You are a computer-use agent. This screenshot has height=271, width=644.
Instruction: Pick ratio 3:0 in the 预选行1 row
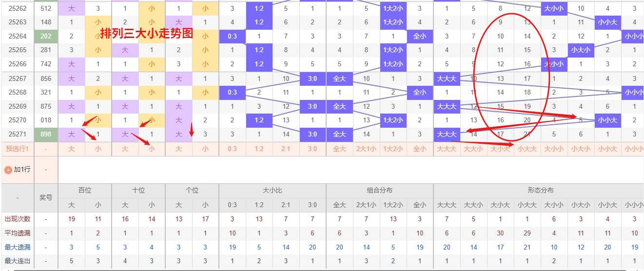point(313,149)
